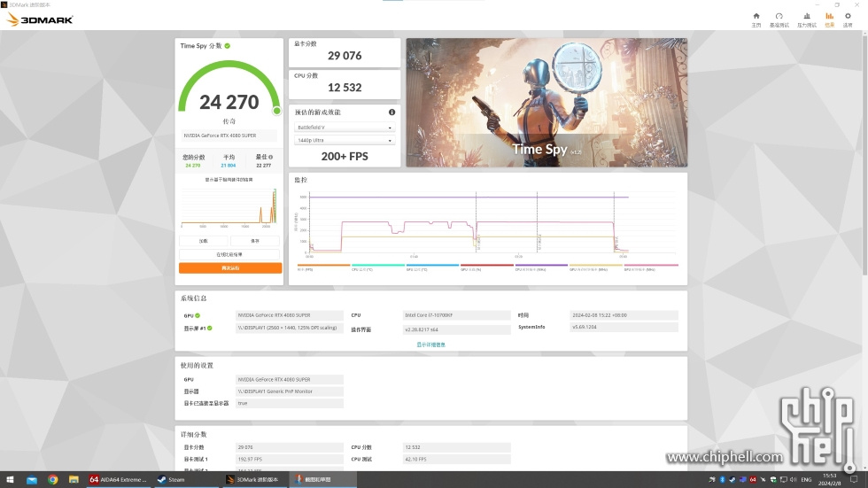Click the info icon beside best score 22 277

[271, 157]
